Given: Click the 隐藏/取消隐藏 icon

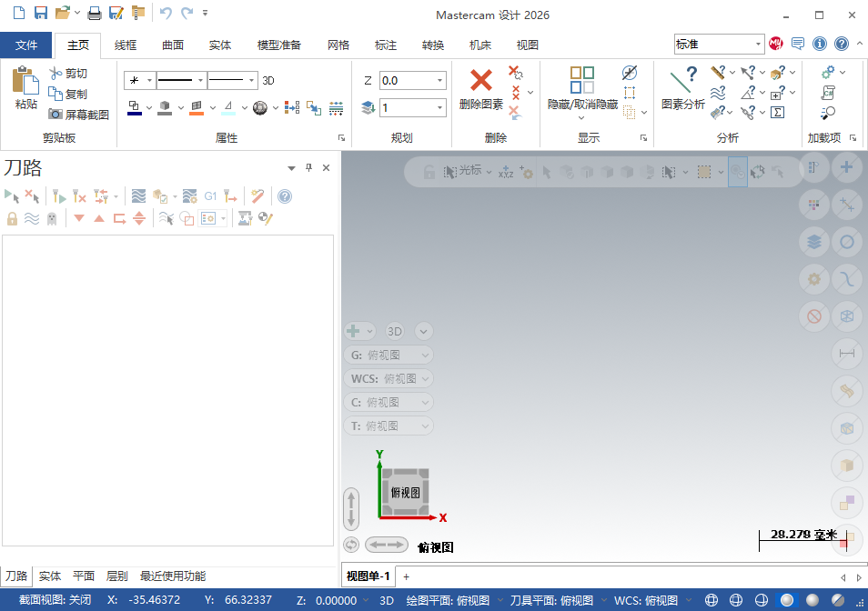Looking at the screenshot, I should tap(581, 80).
